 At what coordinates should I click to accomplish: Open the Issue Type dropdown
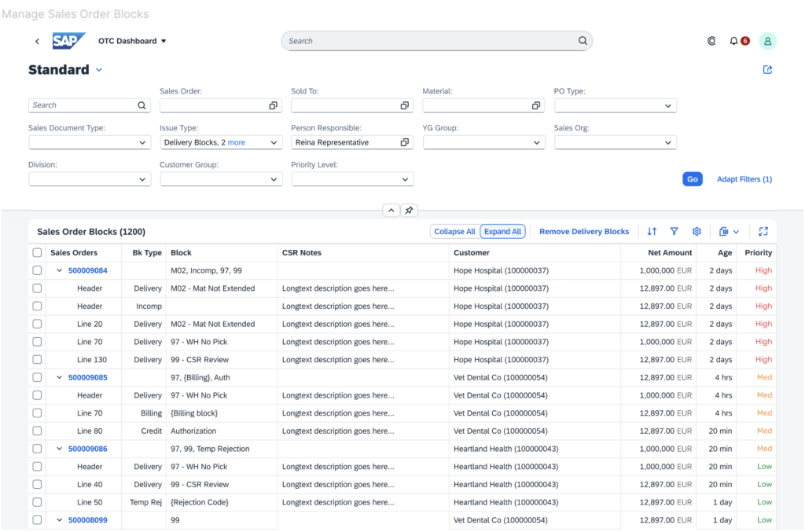pos(274,142)
